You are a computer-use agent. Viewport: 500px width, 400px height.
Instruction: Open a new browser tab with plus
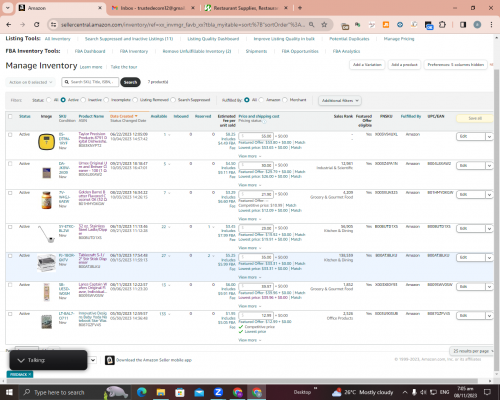tap(300, 8)
